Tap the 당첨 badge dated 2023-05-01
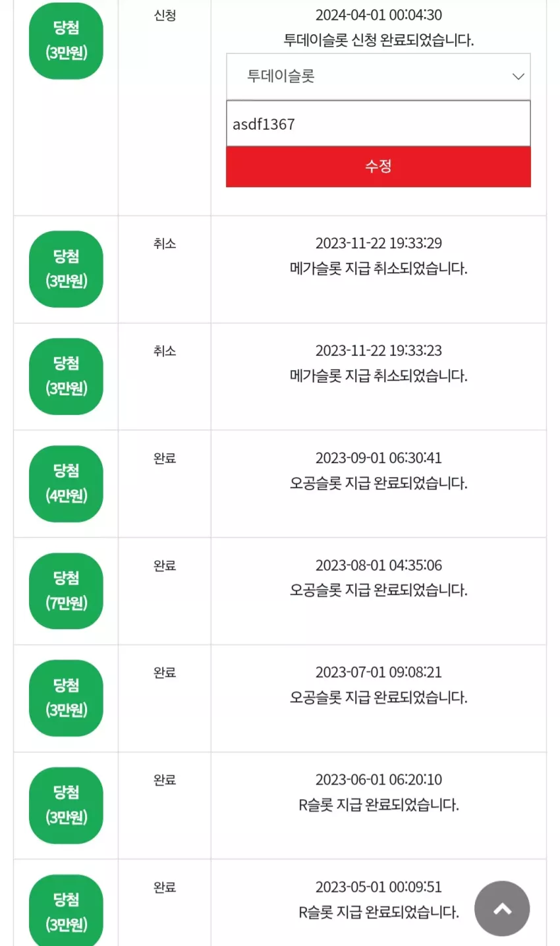This screenshot has width=560, height=946. click(x=66, y=910)
